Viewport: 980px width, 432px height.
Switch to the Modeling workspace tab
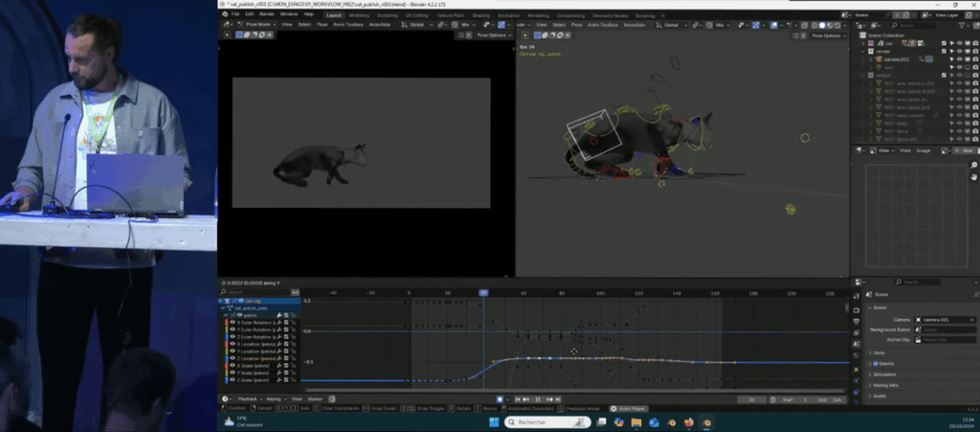pyautogui.click(x=359, y=15)
